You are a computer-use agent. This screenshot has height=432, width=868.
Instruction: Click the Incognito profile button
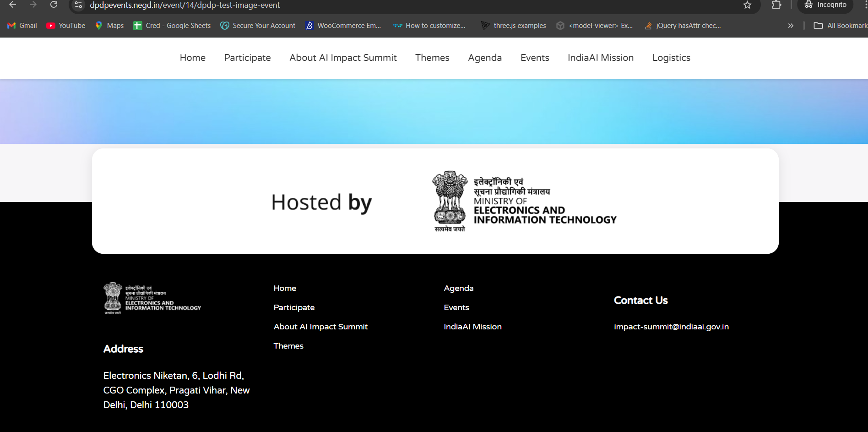point(825,5)
